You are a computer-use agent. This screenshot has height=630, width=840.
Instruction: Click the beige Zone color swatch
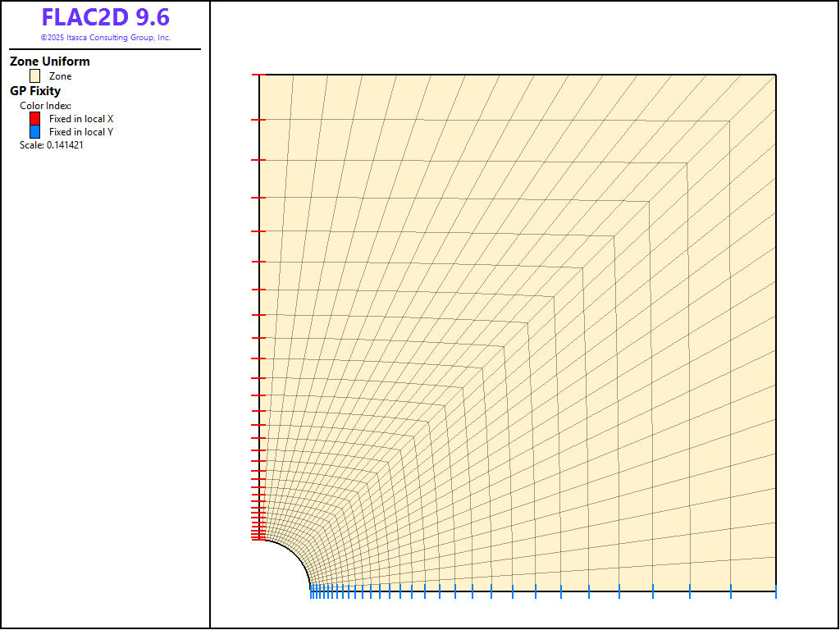click(x=35, y=76)
